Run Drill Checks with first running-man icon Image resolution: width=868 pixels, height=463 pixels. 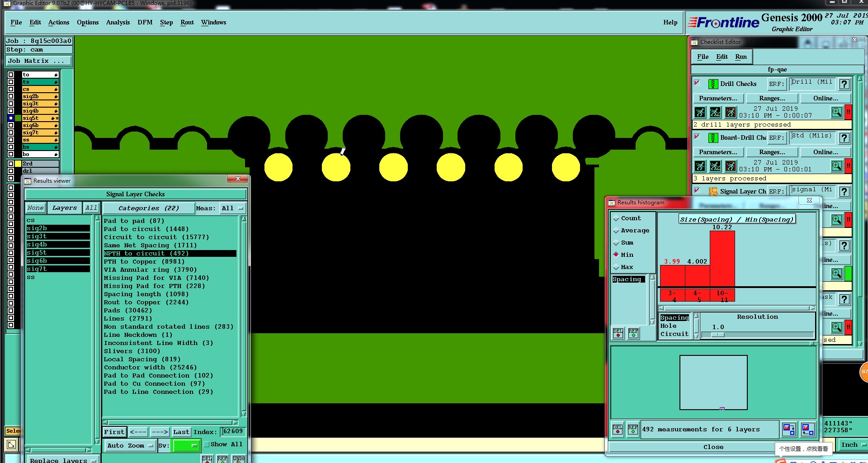(x=700, y=112)
